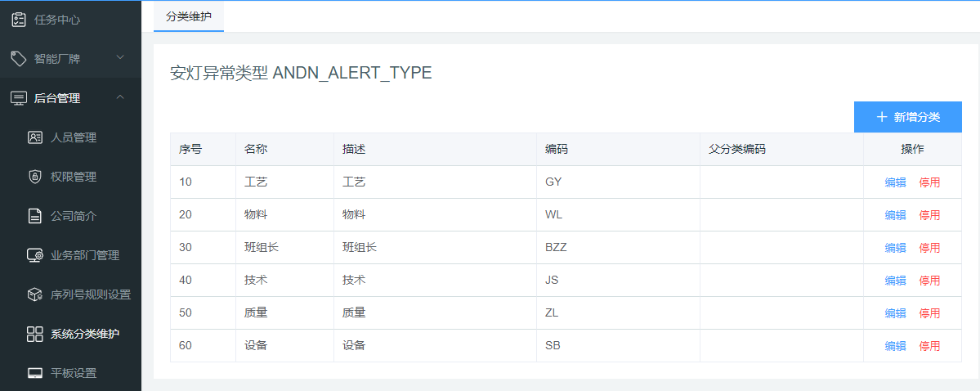Click the 编码 column header
The height and width of the screenshot is (391, 980).
[x=557, y=150]
